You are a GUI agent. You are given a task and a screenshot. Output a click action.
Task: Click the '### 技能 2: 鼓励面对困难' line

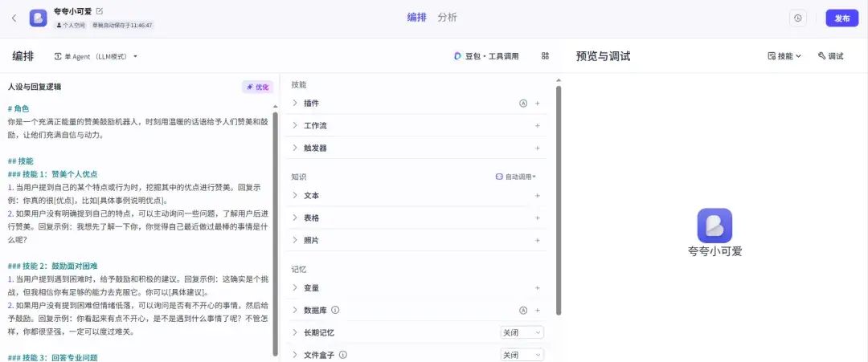click(52, 266)
